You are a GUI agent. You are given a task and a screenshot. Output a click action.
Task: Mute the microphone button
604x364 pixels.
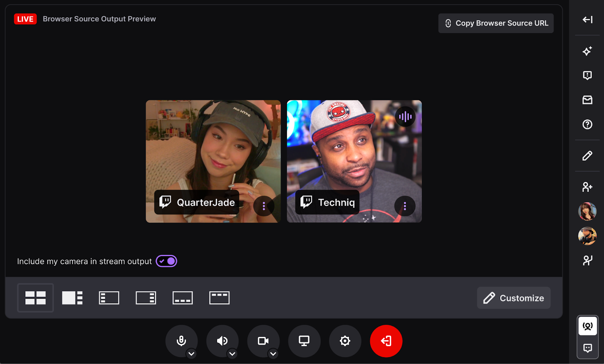[181, 341]
